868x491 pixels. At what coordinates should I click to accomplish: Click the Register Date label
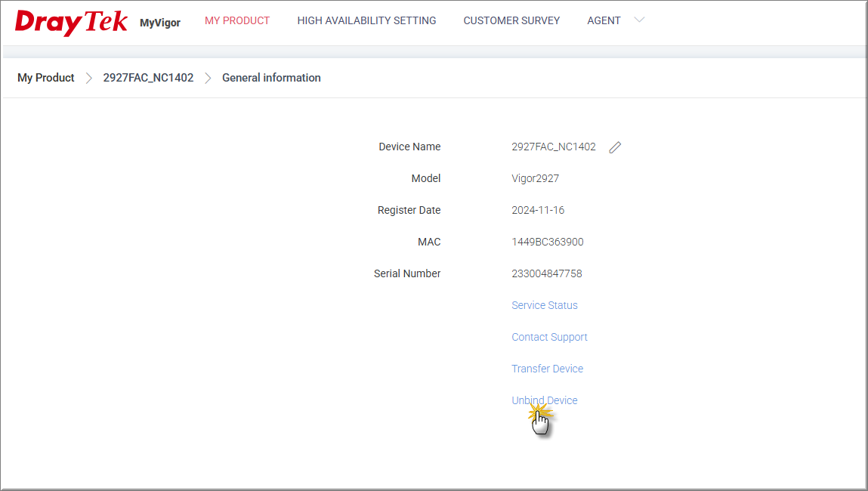click(409, 210)
